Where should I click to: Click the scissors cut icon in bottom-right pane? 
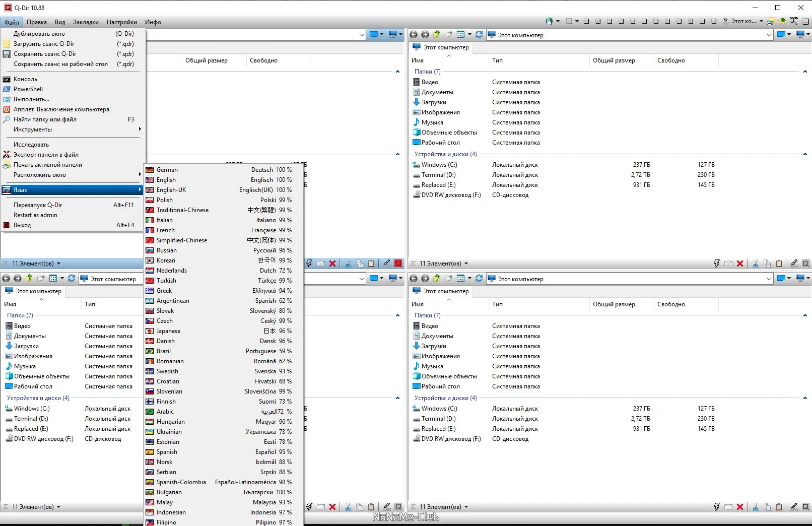click(x=756, y=507)
